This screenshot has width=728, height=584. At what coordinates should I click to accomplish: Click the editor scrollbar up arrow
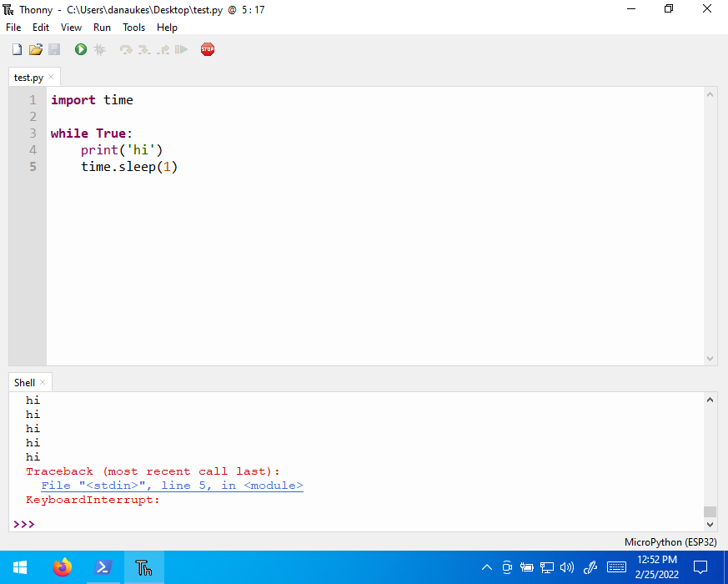click(x=710, y=95)
